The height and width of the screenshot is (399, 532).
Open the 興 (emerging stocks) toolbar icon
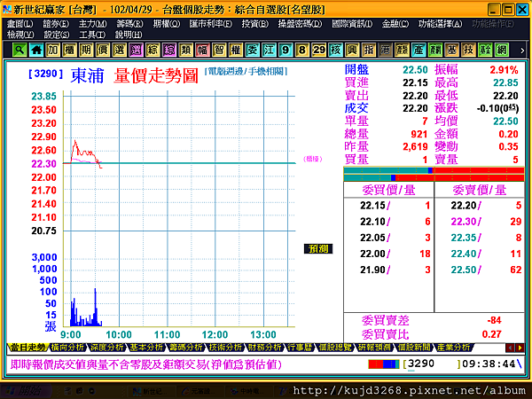(352, 51)
